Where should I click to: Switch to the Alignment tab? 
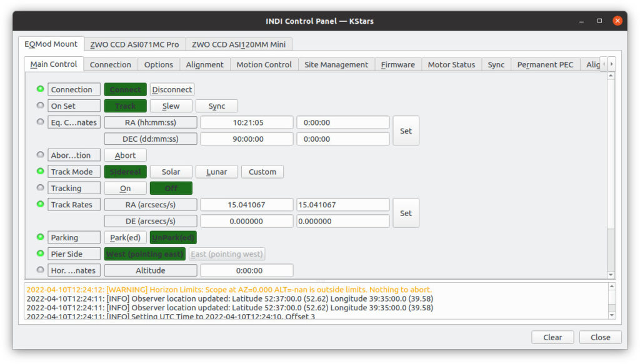(205, 64)
